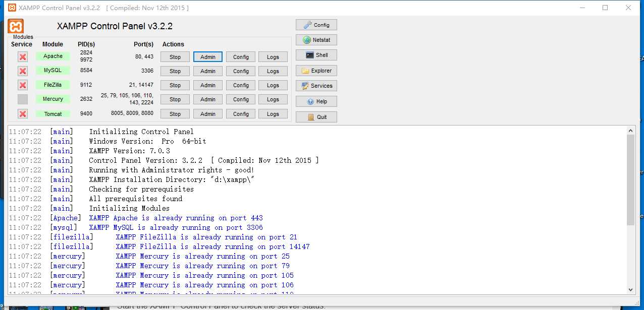Select the FileZilla module label
Screen dimensions: 644x310
click(x=53, y=85)
